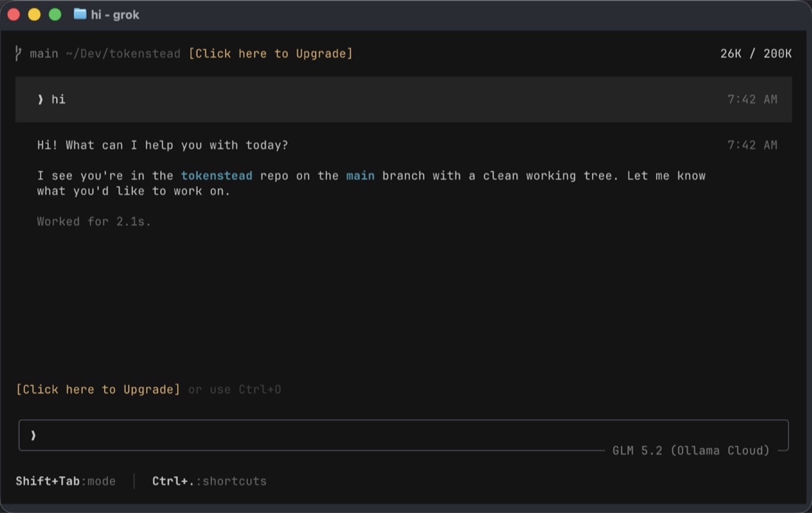Click 'Hi! What can I help you with today?' reply
The height and width of the screenshot is (513, 812).
(x=162, y=145)
